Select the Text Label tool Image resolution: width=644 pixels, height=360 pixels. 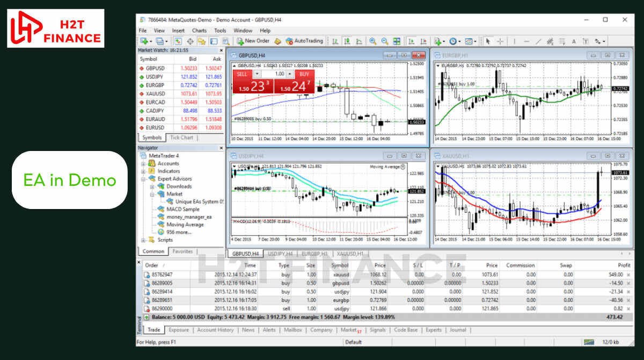(586, 41)
